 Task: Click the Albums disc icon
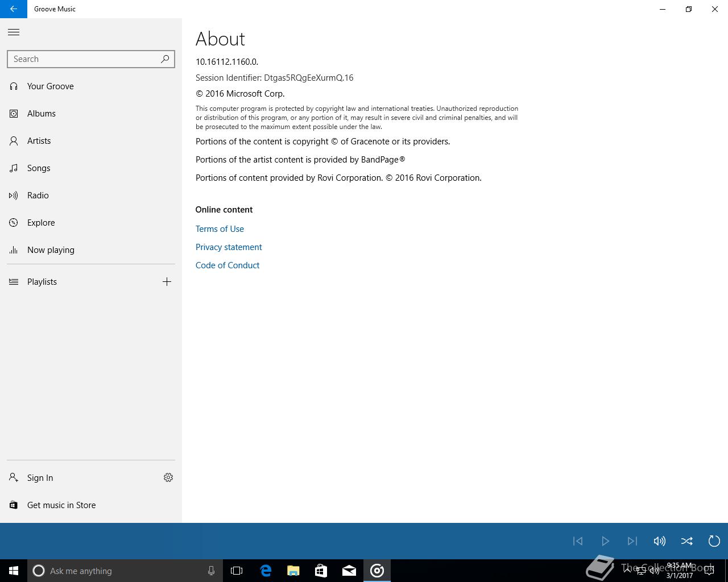coord(14,114)
